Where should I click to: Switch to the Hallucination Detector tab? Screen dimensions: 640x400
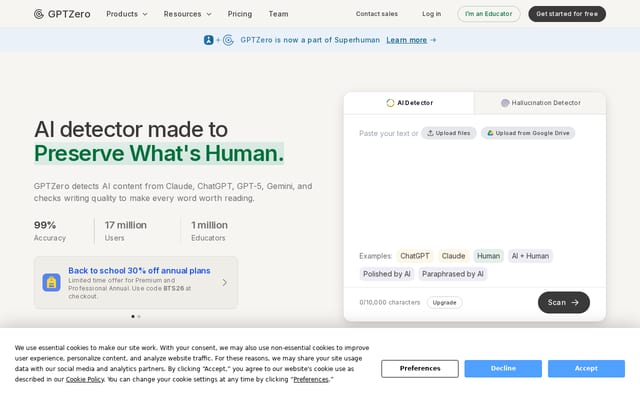pyautogui.click(x=540, y=103)
